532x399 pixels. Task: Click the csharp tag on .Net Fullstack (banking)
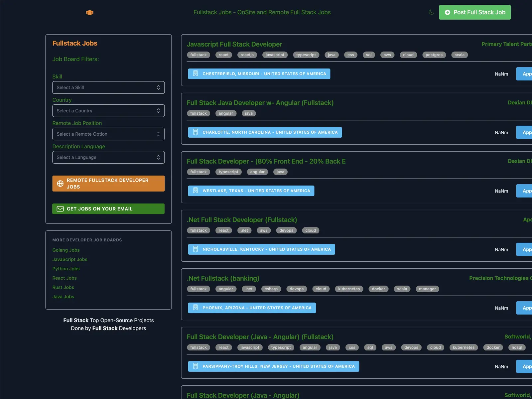(x=271, y=289)
